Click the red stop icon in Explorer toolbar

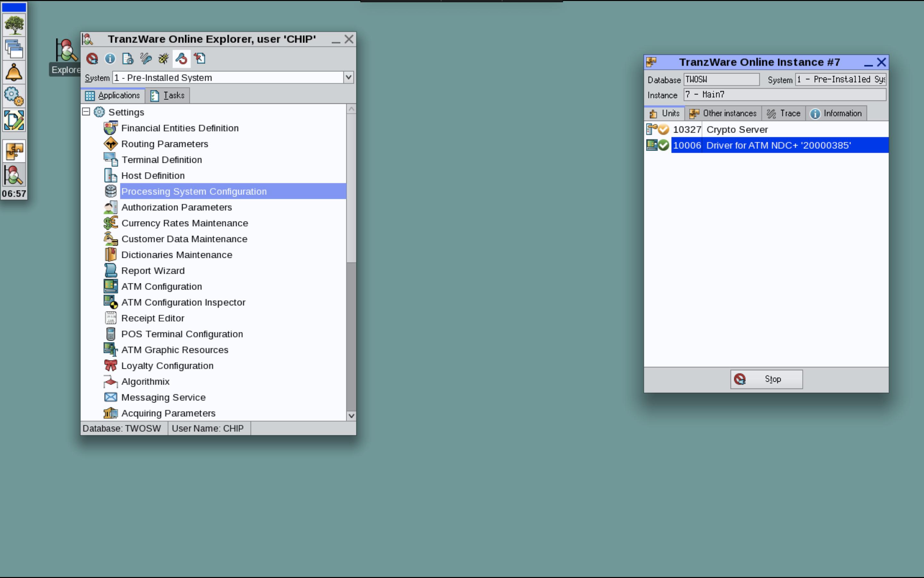coord(92,58)
